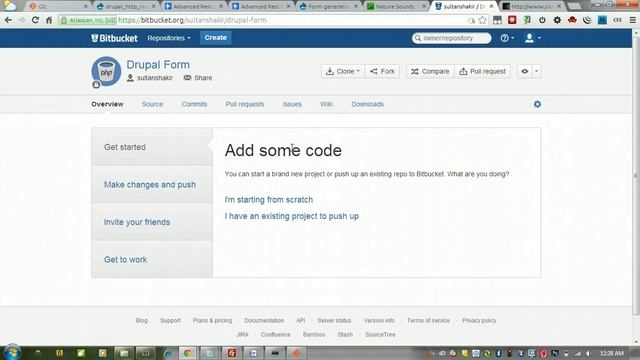The height and width of the screenshot is (360, 640).
Task: Click the red extension icon in toolbar
Action: point(512,20)
